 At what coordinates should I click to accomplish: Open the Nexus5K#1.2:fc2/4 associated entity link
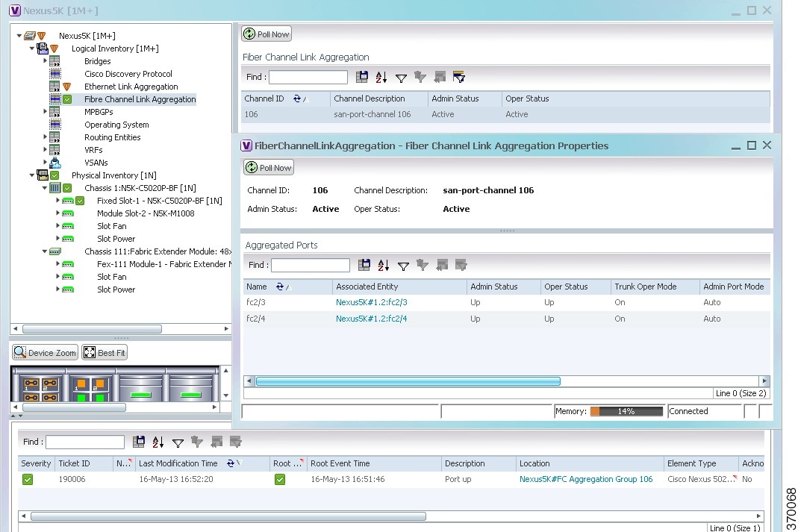pyautogui.click(x=372, y=319)
